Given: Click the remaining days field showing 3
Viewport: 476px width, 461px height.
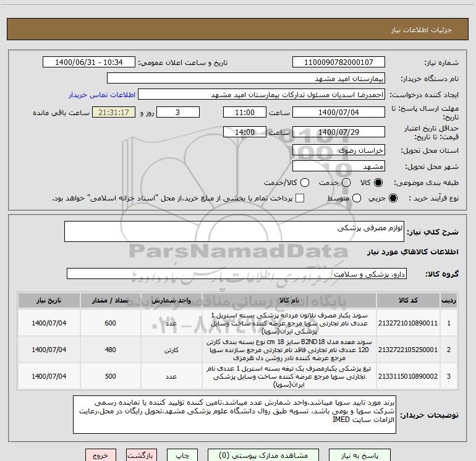Looking at the screenshot, I should pos(178,112).
